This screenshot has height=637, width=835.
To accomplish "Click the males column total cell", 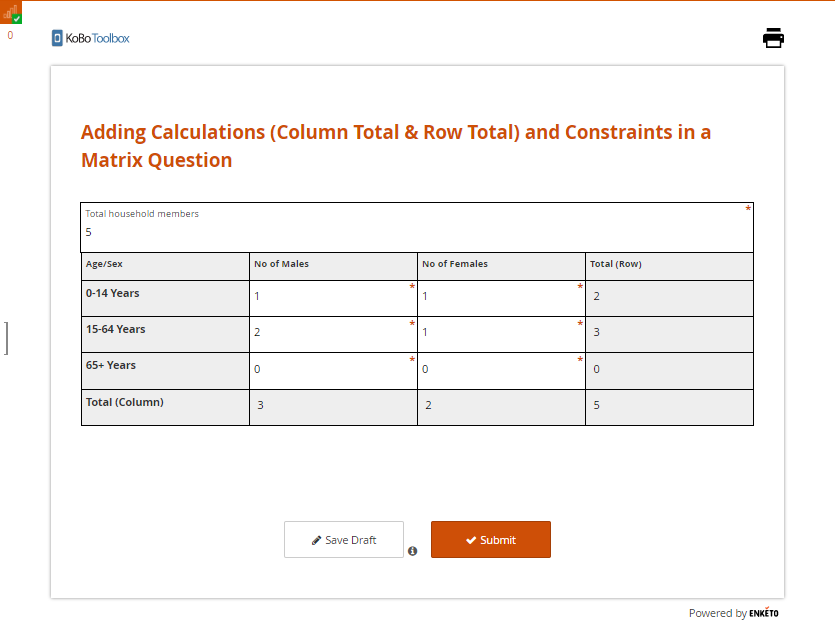I will click(332, 406).
